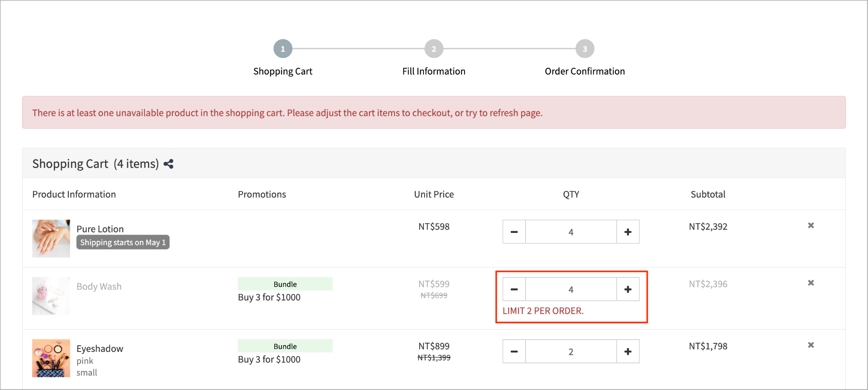868x390 pixels.
Task: Click the Body Wash subtotal NT$2,396
Action: point(708,284)
